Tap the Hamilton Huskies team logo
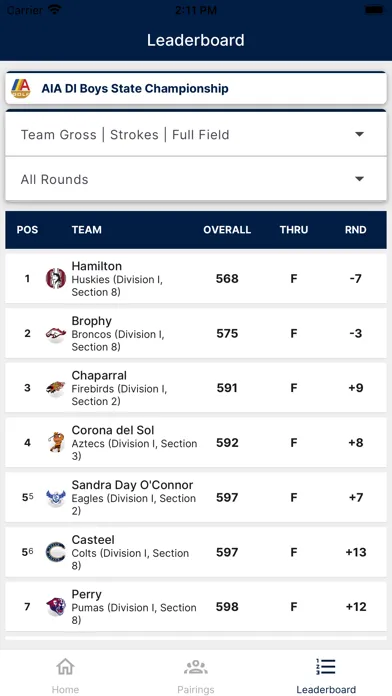This screenshot has height=696, width=392. (56, 278)
